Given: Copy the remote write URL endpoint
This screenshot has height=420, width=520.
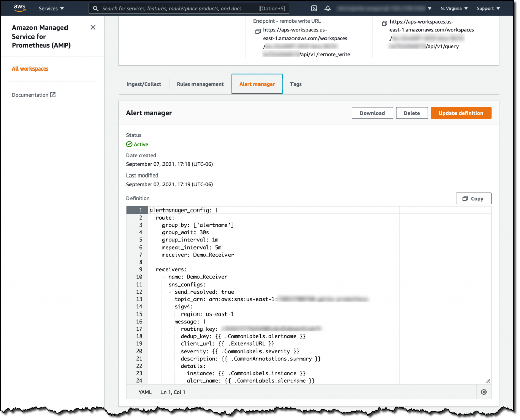Looking at the screenshot, I should pos(258,31).
